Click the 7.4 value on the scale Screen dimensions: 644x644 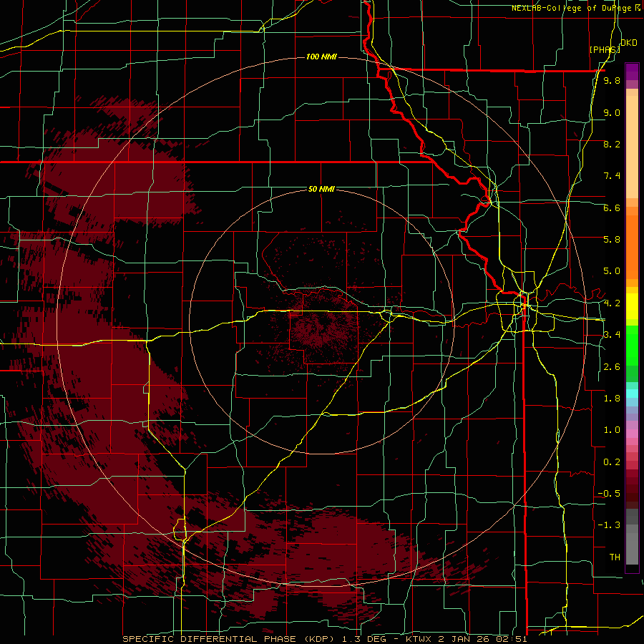(x=612, y=176)
